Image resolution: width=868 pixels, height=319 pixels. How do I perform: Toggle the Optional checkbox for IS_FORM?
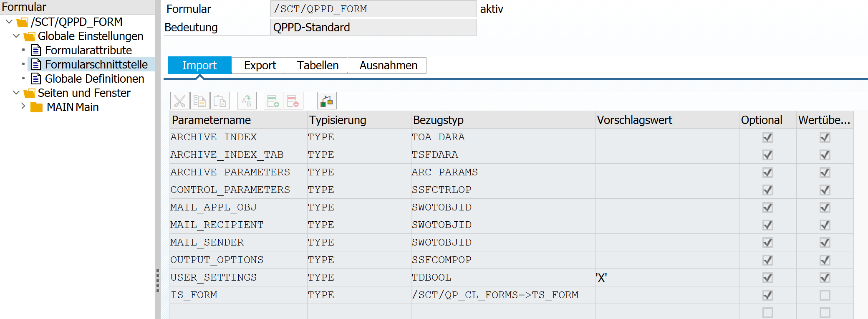[x=768, y=295]
